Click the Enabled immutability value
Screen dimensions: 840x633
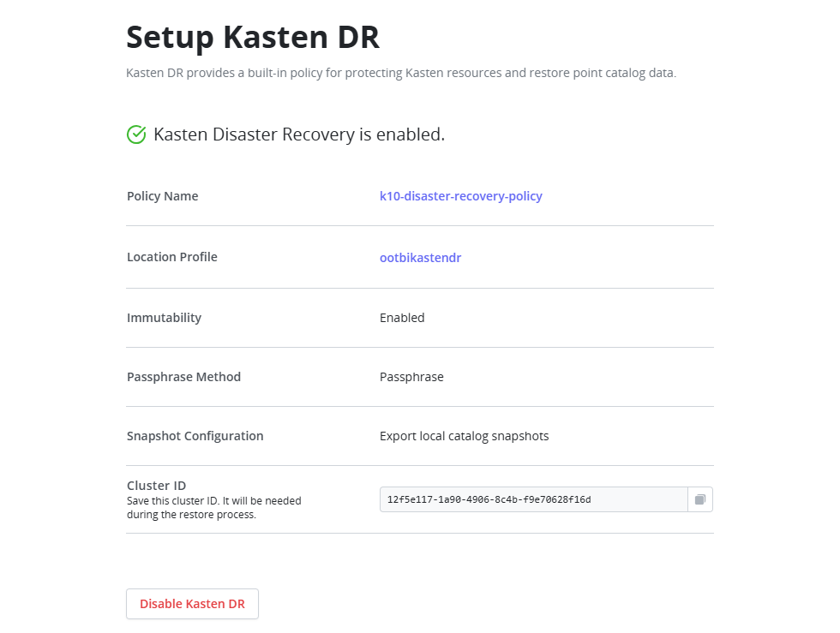coord(402,317)
